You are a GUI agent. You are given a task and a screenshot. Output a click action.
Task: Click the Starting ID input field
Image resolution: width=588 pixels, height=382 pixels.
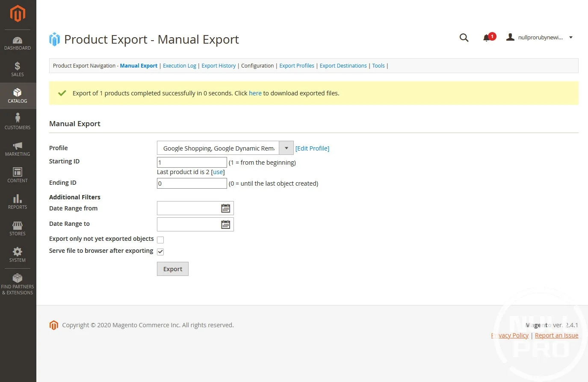click(x=192, y=163)
